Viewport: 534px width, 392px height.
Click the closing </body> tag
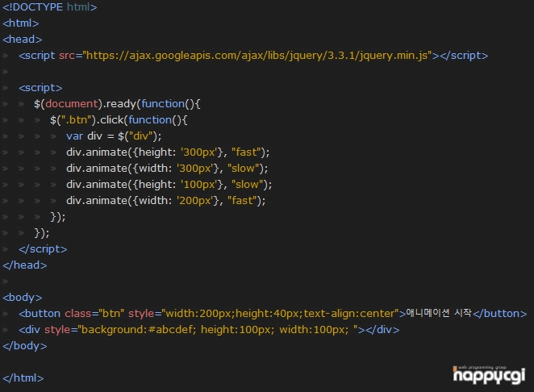coord(24,346)
